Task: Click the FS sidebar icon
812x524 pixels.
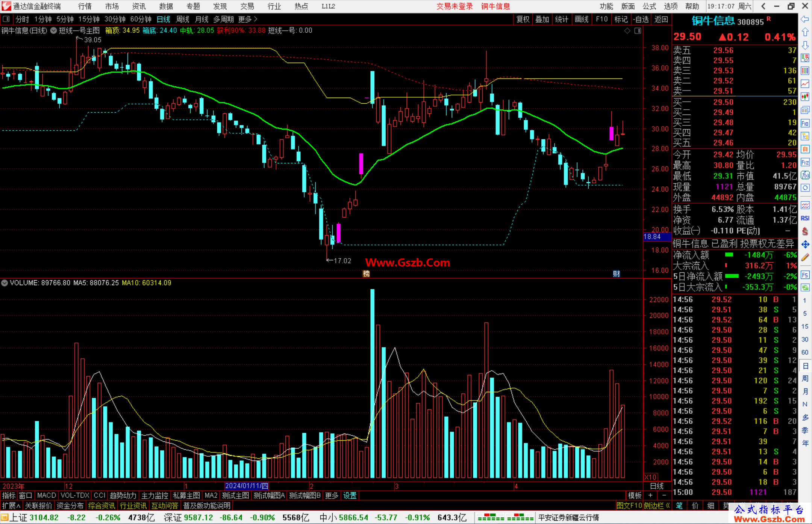Action: pos(805,275)
